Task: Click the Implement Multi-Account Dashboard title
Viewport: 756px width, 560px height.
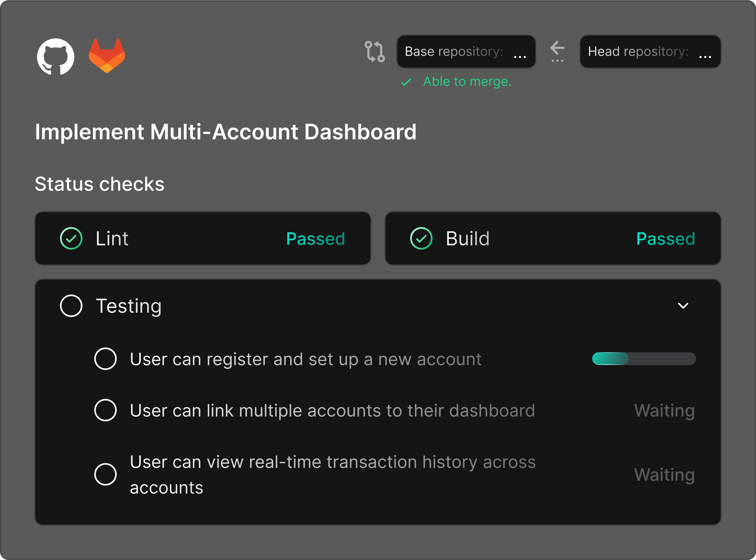Action: [x=226, y=132]
